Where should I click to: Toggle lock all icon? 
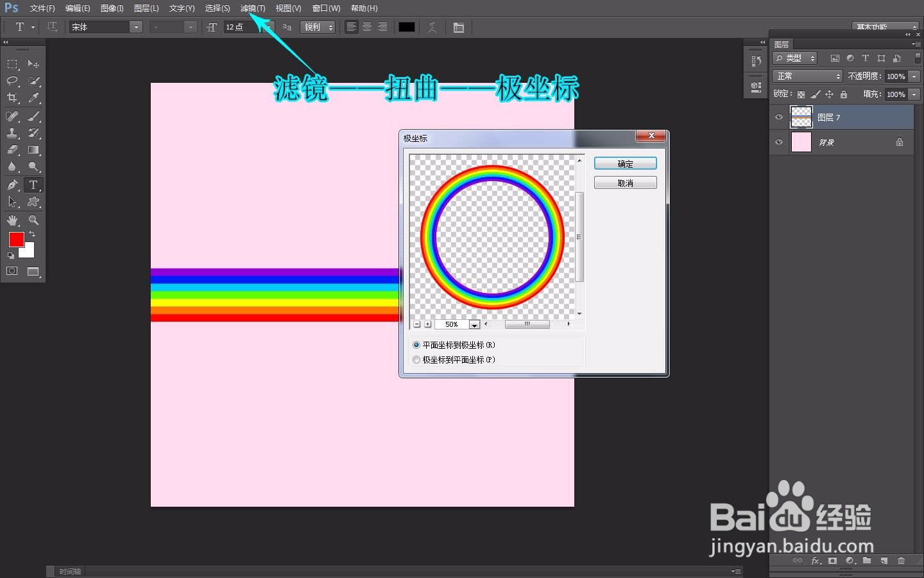point(844,94)
